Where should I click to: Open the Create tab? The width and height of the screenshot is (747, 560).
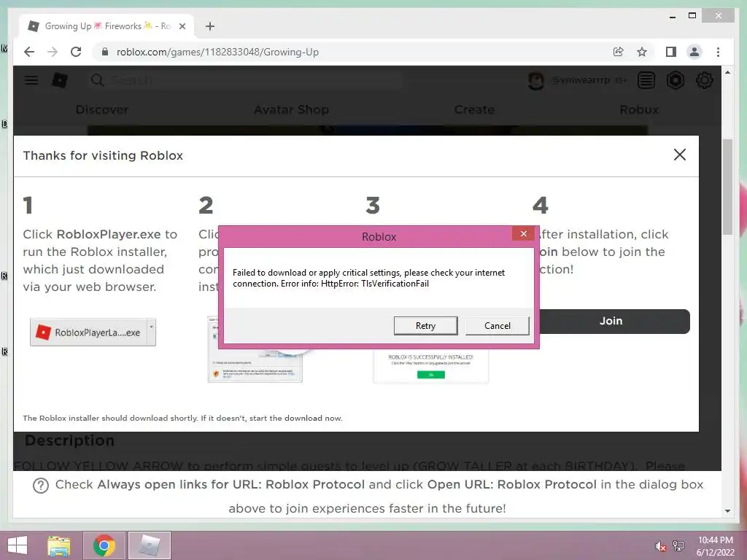coord(474,109)
